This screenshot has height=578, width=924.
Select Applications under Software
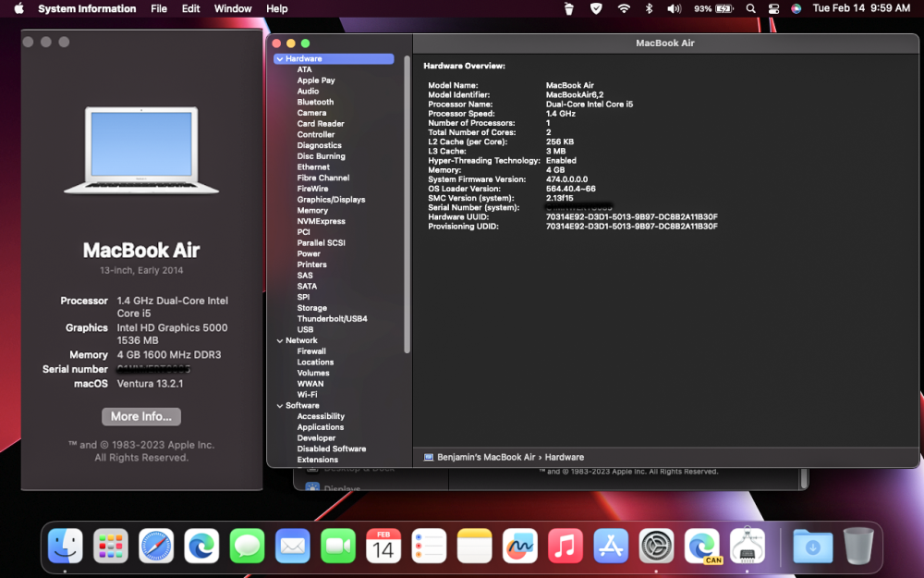(x=320, y=427)
